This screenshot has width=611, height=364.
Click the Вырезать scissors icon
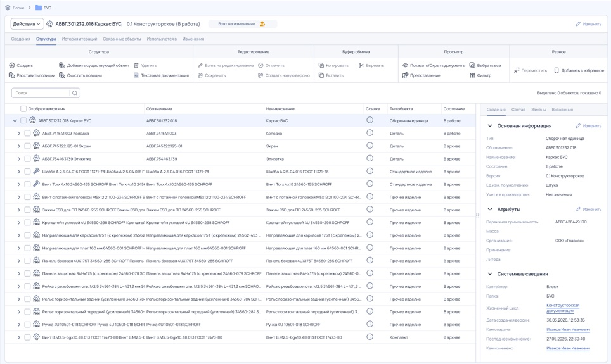(361, 65)
